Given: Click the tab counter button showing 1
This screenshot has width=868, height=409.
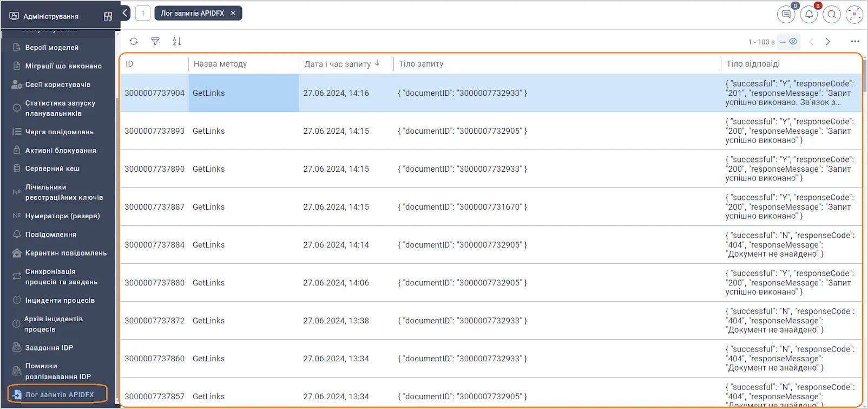Looking at the screenshot, I should tap(143, 13).
